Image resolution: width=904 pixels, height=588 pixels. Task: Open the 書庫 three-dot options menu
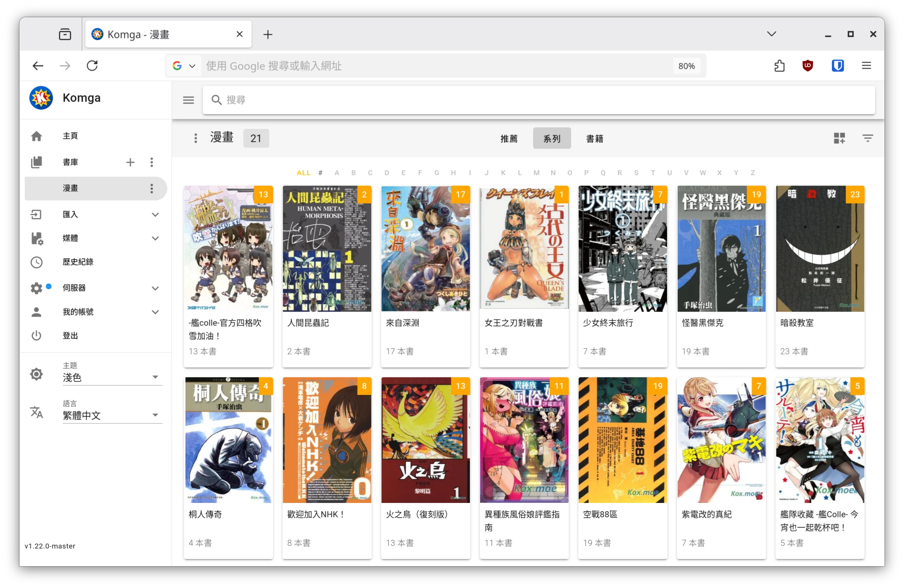[x=152, y=163]
